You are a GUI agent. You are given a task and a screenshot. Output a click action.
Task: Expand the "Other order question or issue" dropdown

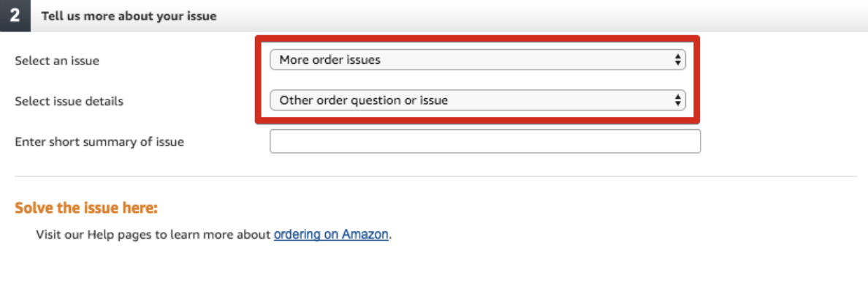tap(476, 100)
